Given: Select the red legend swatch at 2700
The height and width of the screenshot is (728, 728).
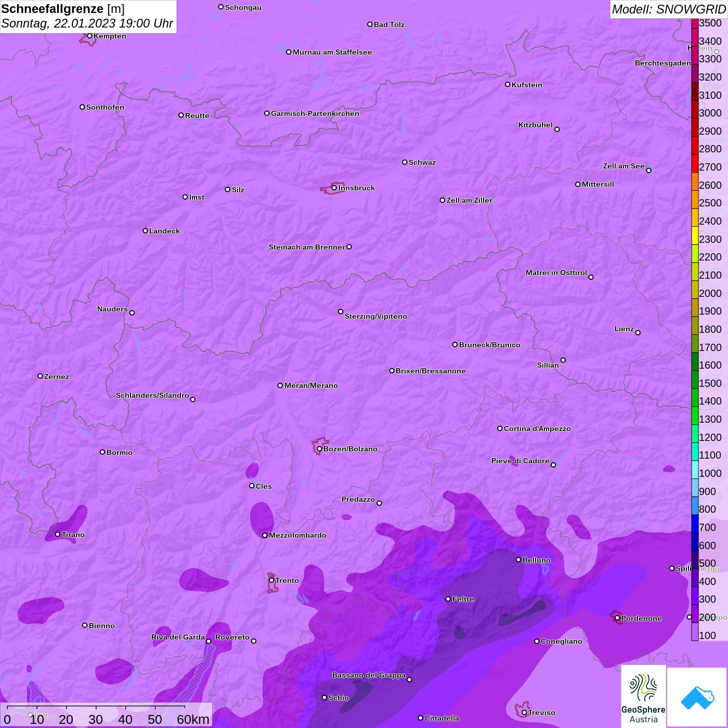Looking at the screenshot, I should click(x=695, y=163).
